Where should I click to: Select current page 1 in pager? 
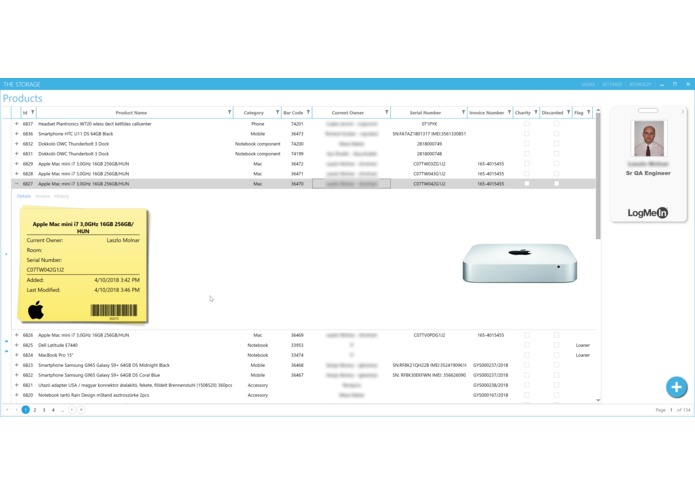pos(26,410)
